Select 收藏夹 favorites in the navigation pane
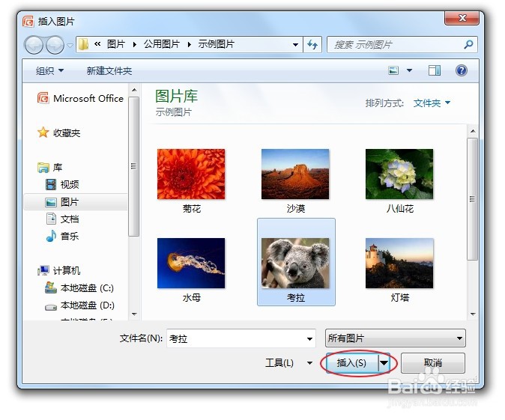Image resolution: width=505 pixels, height=420 pixels. click(x=59, y=133)
